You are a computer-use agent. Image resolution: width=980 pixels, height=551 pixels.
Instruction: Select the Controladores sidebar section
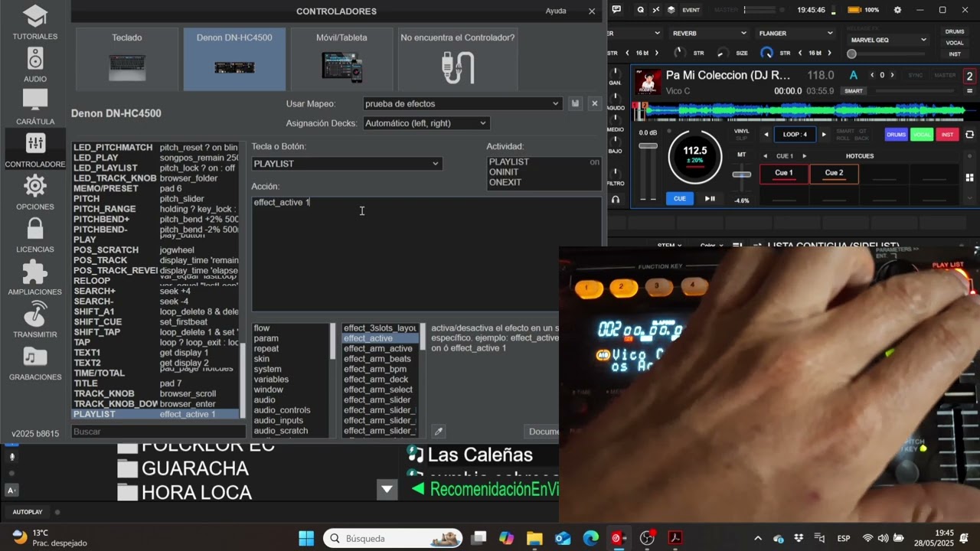pos(35,150)
